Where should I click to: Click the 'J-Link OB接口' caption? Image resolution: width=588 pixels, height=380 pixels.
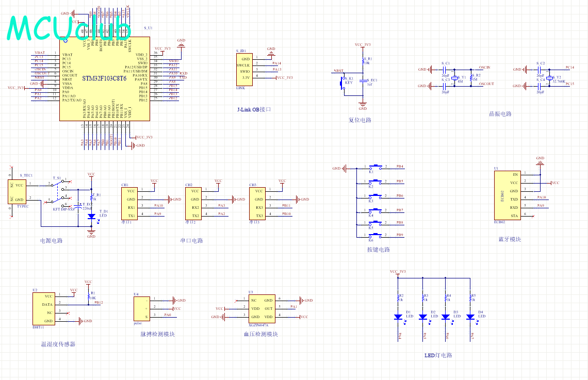[254, 109]
